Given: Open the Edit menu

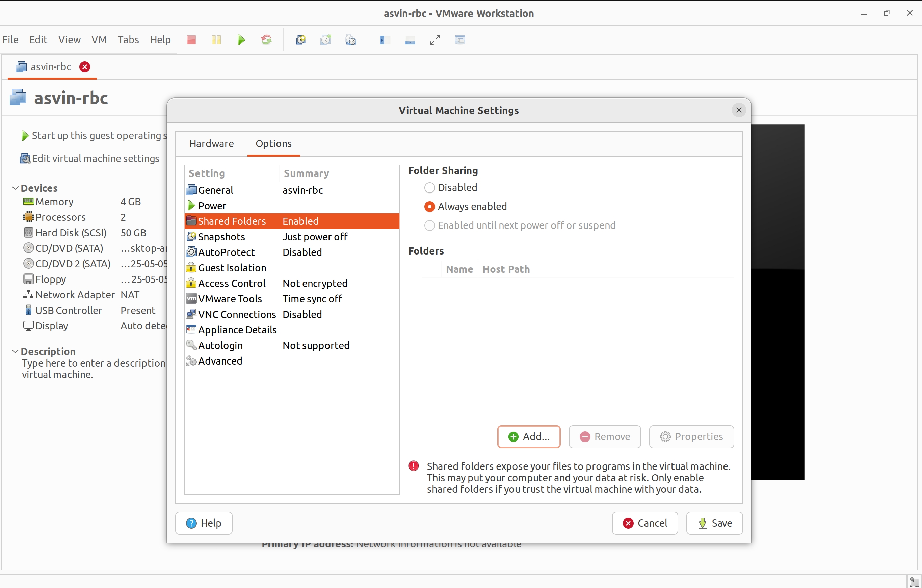Looking at the screenshot, I should 38,40.
